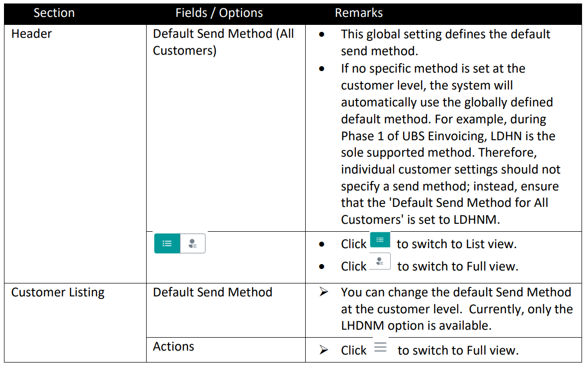
Task: Click the arrow bullet beside Actions remark
Action: pos(324,350)
